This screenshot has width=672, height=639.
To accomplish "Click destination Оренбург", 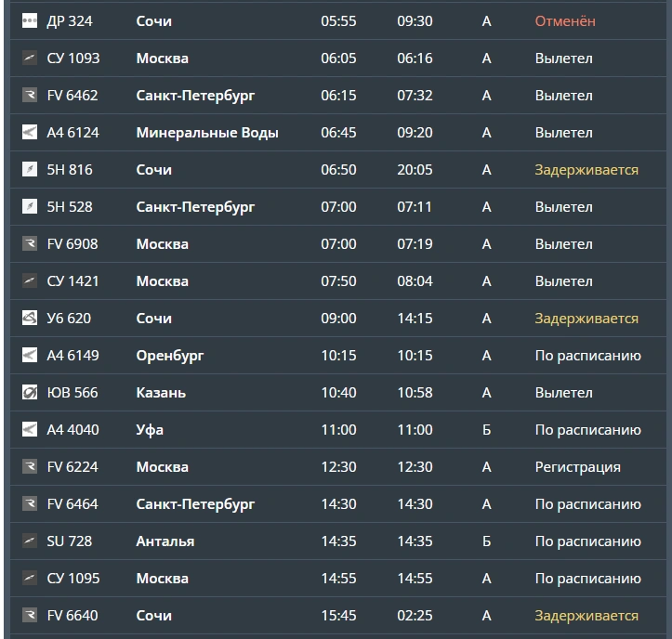I will click(x=170, y=356).
